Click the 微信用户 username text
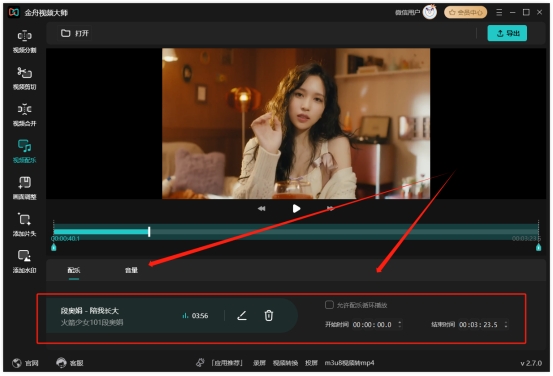The height and width of the screenshot is (376, 553). point(407,13)
